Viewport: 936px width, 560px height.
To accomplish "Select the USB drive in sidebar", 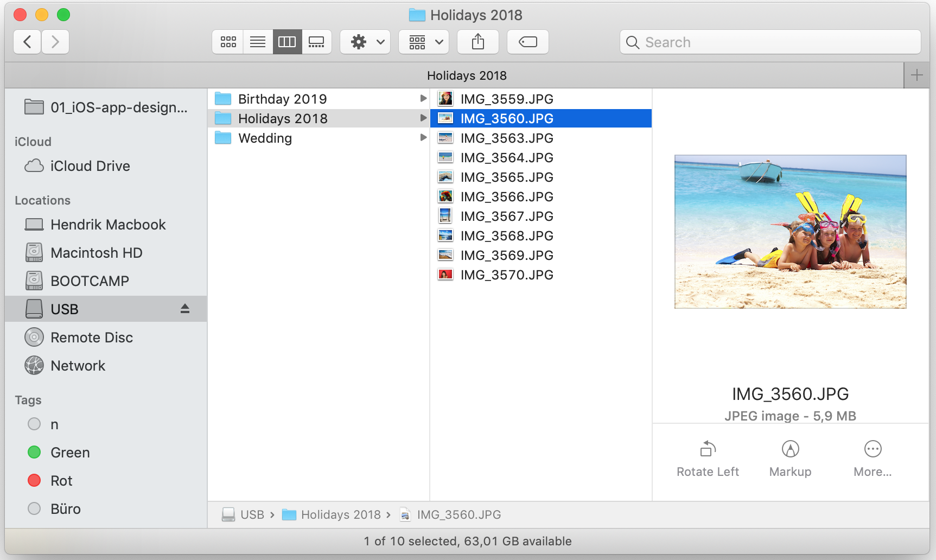I will tap(106, 309).
